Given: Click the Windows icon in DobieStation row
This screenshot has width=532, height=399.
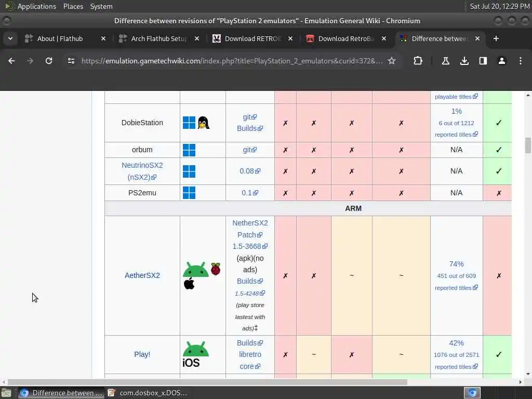Looking at the screenshot, I should pos(189,123).
